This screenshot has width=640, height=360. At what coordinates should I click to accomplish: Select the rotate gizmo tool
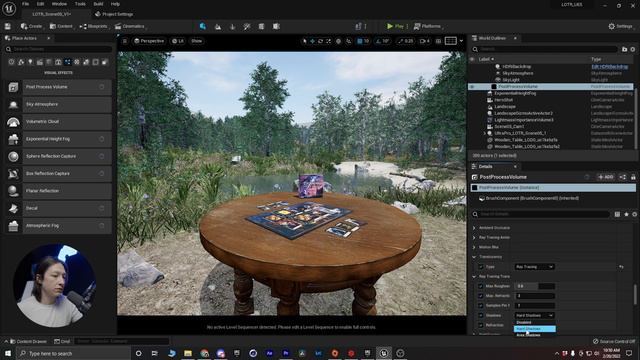[x=320, y=41]
